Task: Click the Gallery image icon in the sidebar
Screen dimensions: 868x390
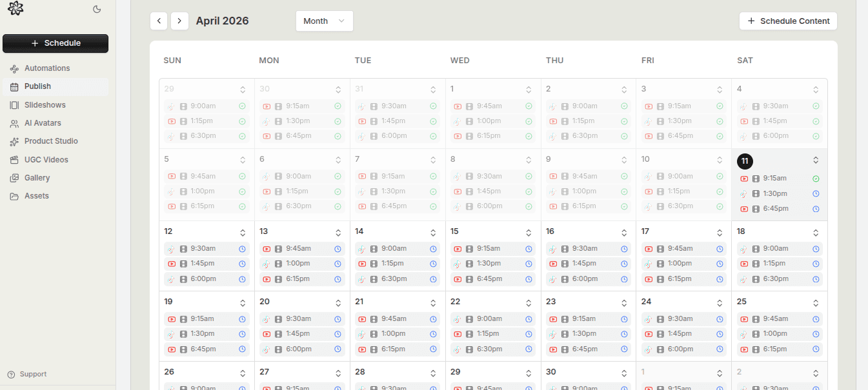Action: [x=14, y=177]
